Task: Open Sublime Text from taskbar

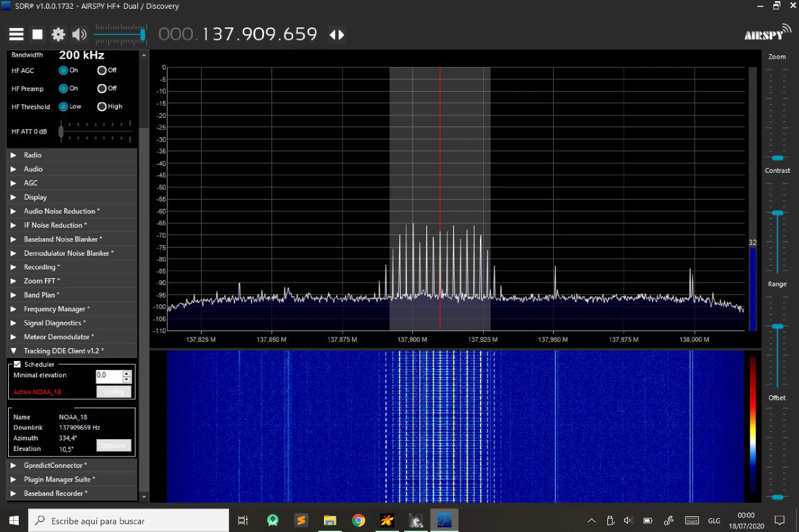Action: 301,520
